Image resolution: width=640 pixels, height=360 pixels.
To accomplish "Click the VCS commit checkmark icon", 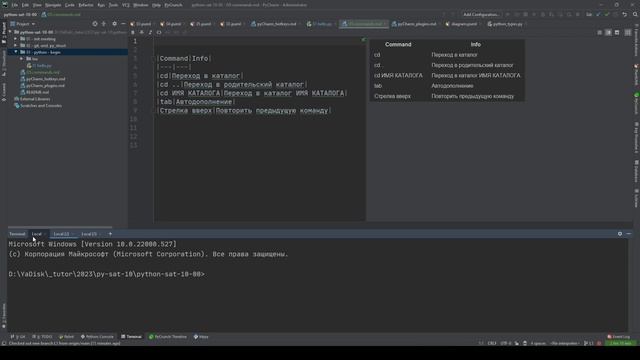I will pos(607,14).
